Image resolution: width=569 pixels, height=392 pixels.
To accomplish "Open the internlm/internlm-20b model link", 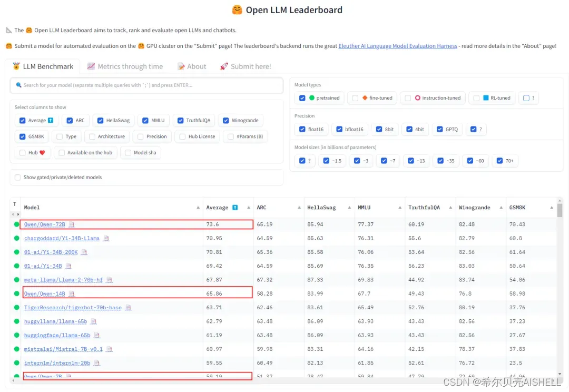I will pyautogui.click(x=57, y=363).
